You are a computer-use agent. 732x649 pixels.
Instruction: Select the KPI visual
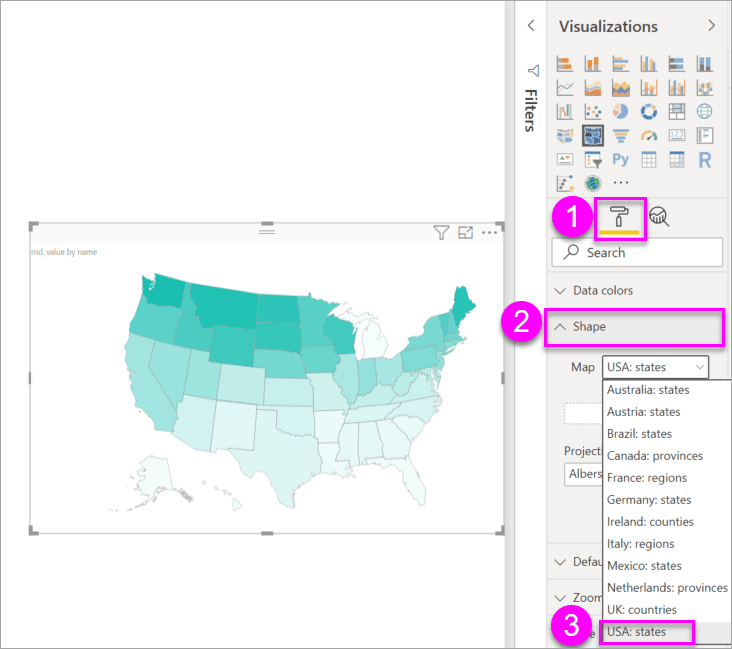(x=565, y=159)
